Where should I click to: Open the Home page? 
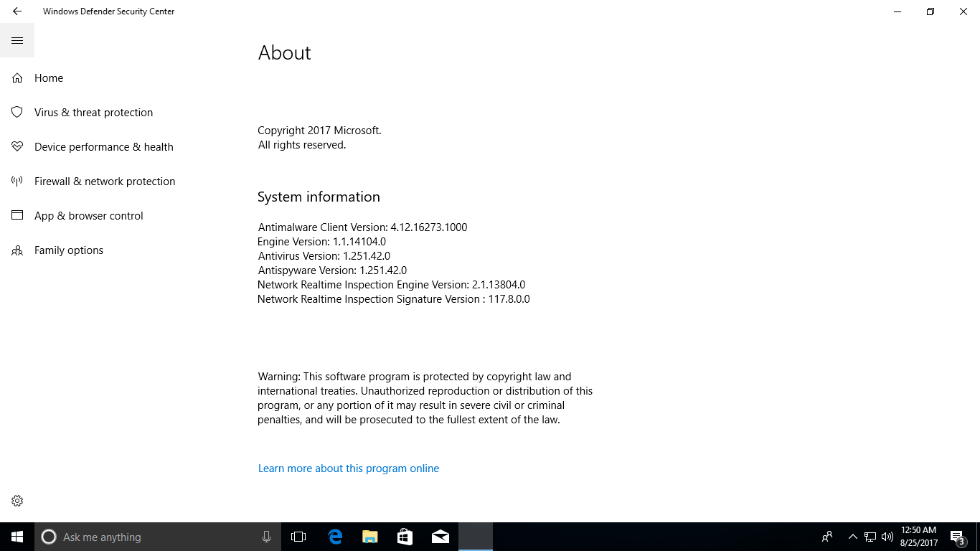click(x=49, y=78)
